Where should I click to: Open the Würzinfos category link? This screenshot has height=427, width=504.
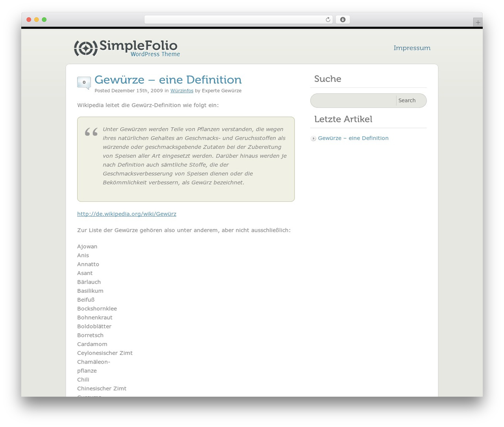[x=182, y=91]
